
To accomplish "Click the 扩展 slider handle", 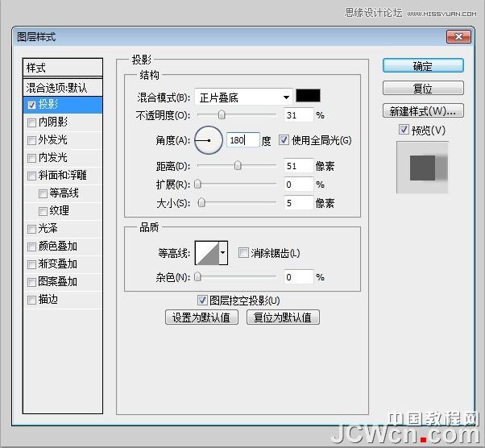I will pos(197,184).
